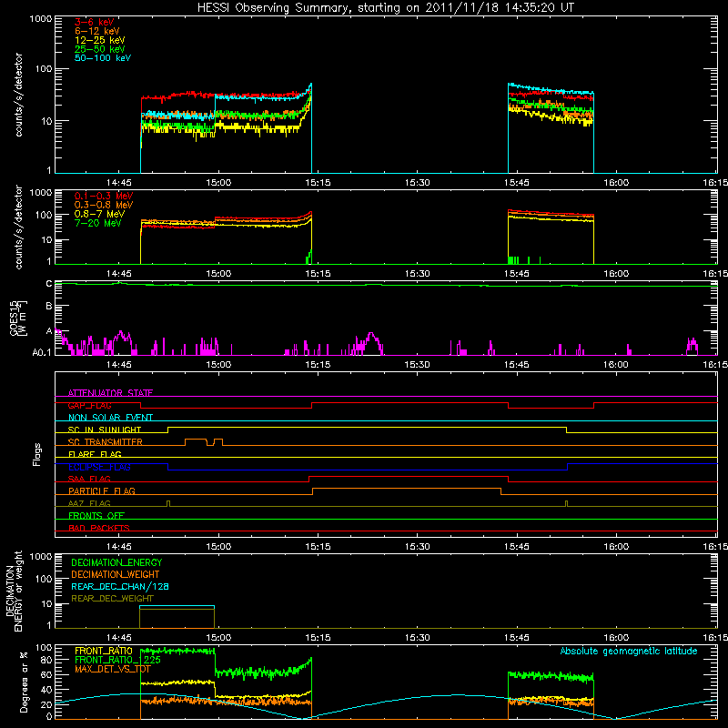The image size is (728, 728).
Task: Select the 12-25 keV legend label
Action: point(100,40)
